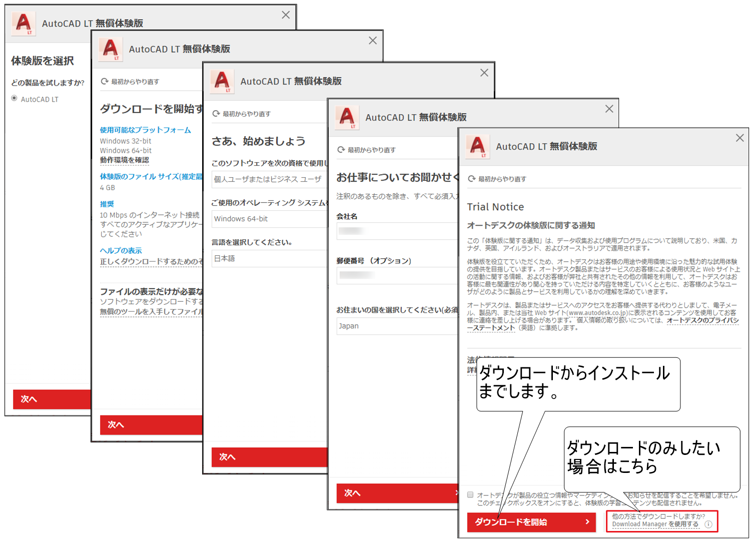Screen dimensions: 756x542
Task: Click the info icon beside Download Manager
Action: [708, 524]
